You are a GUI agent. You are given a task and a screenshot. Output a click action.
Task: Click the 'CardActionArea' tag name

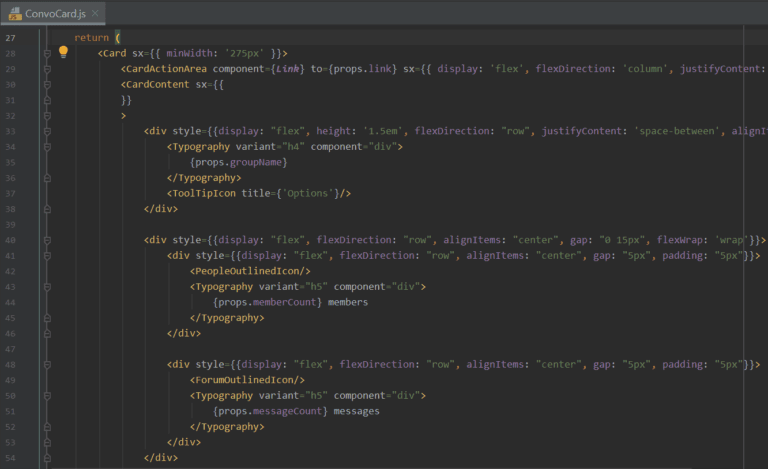tap(167, 69)
